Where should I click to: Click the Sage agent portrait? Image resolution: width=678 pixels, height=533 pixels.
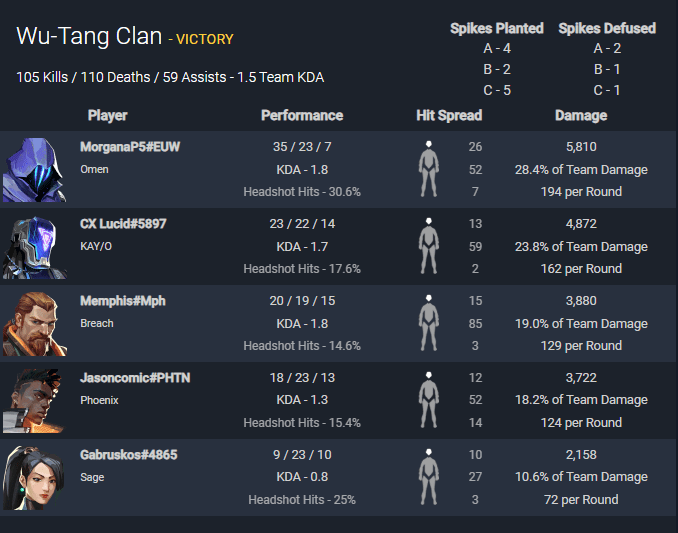click(x=35, y=478)
